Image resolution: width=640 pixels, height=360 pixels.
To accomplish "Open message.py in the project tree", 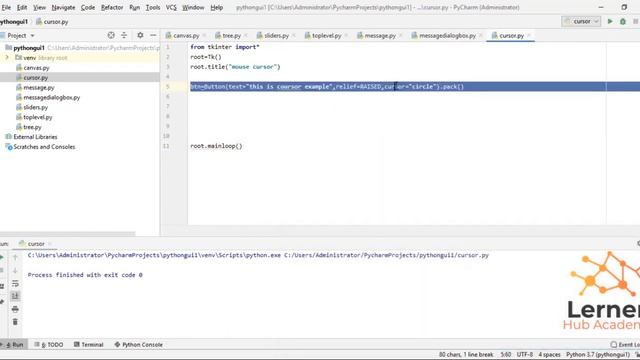I will tap(38, 87).
